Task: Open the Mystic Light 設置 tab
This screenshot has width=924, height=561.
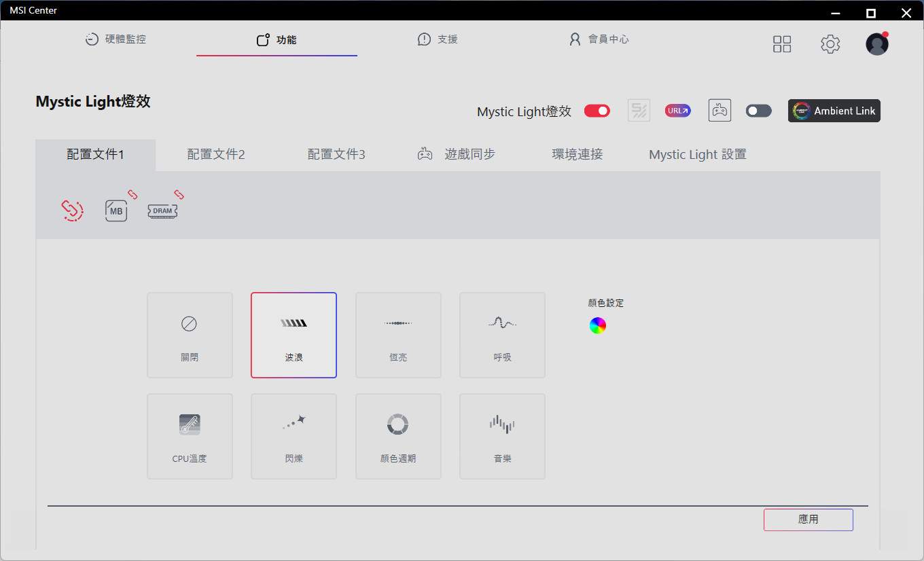Action: tap(697, 154)
